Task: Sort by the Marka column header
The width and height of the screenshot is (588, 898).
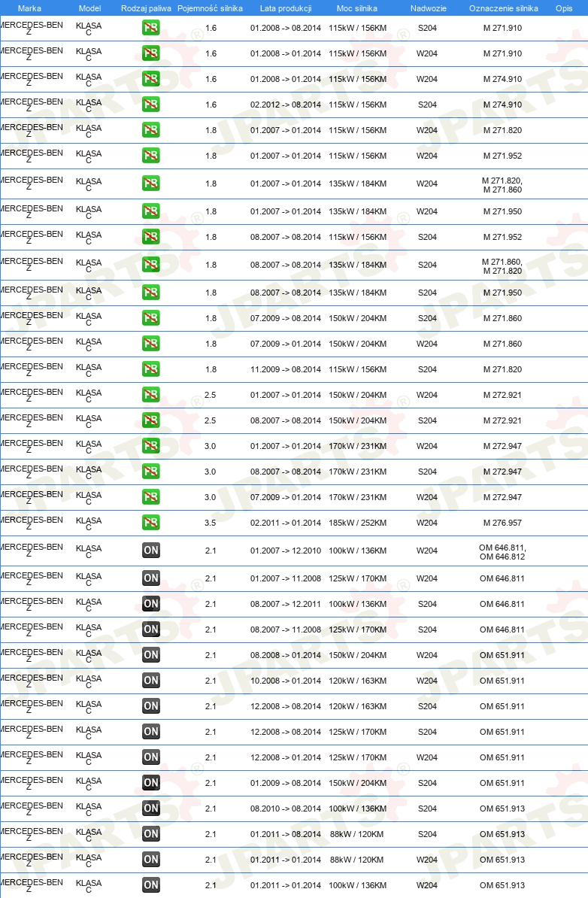Action: click(29, 8)
